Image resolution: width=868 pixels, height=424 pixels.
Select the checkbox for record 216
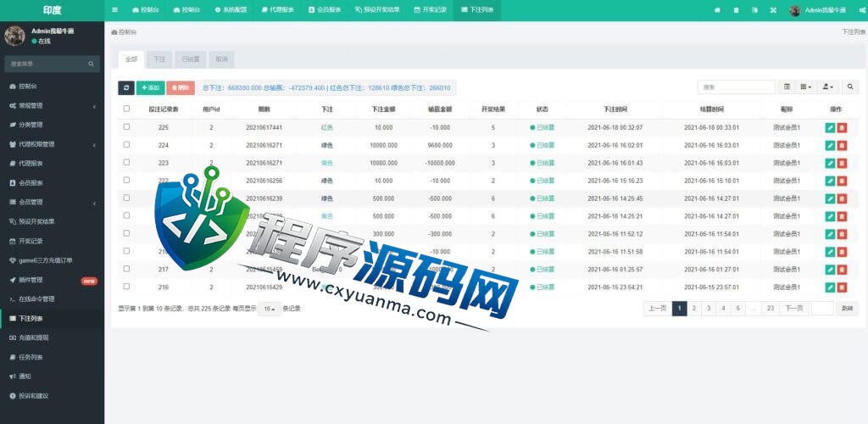[x=126, y=286]
